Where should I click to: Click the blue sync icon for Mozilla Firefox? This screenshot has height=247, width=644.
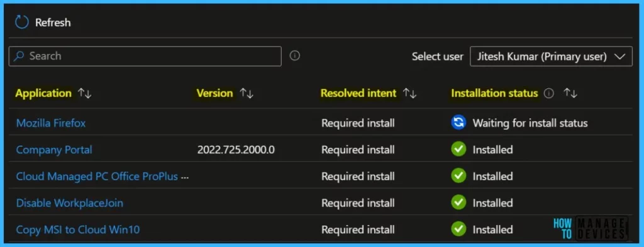pos(458,123)
